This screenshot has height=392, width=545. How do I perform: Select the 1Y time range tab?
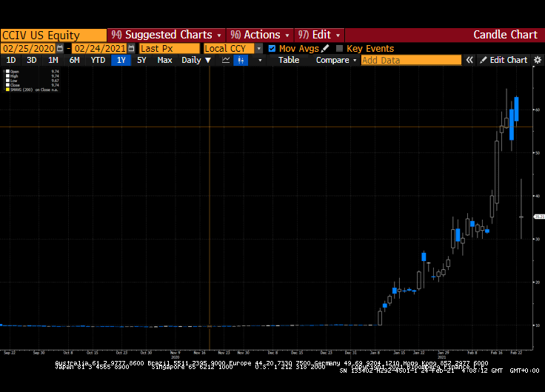pos(121,60)
